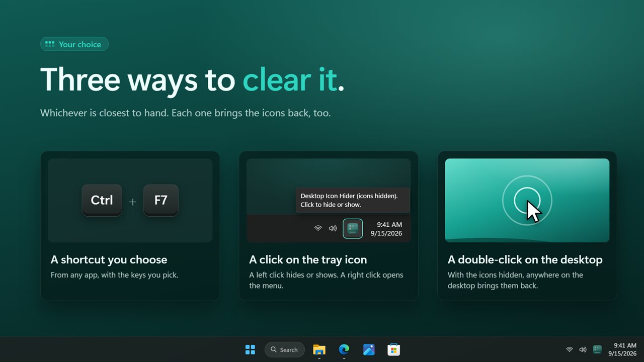Click the "Desktop Icon Hider (icons hidden)" tooltip
Image resolution: width=644 pixels, height=362 pixels.
click(x=353, y=200)
